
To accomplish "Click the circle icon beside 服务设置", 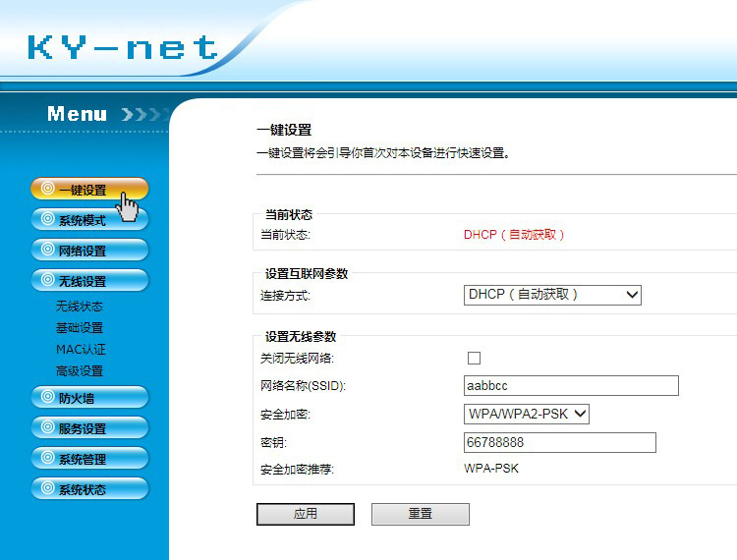I will pyautogui.click(x=47, y=427).
